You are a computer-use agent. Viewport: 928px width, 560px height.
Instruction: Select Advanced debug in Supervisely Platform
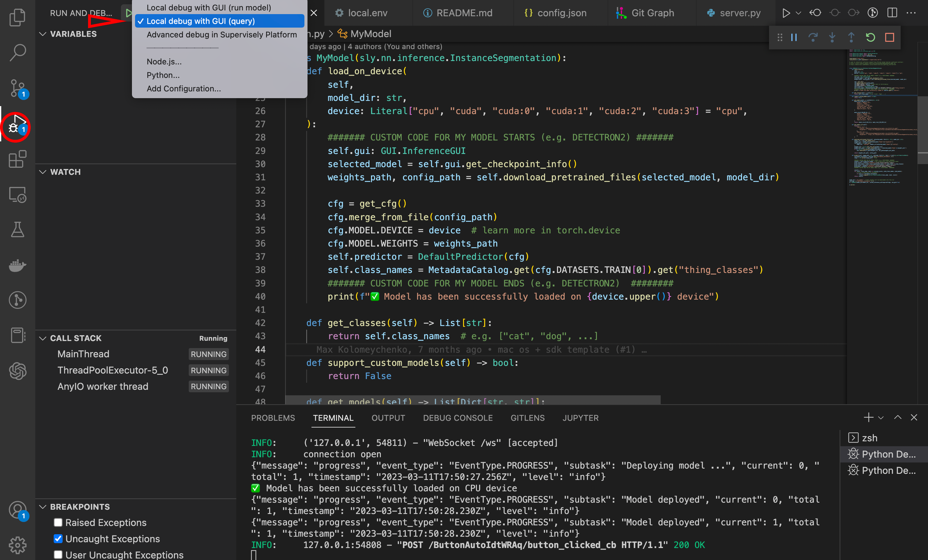222,35
